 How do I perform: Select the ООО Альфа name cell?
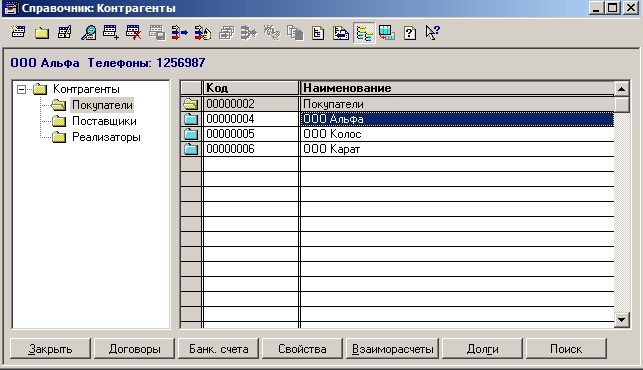pyautogui.click(x=457, y=119)
